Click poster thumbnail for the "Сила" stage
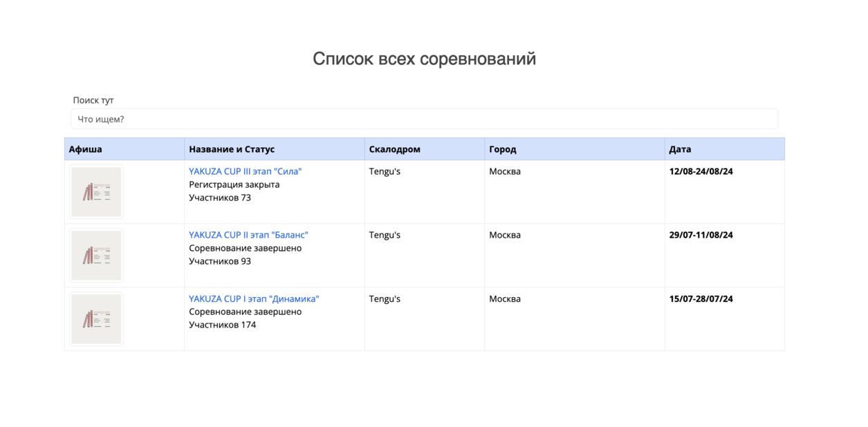The height and width of the screenshot is (427, 868). click(96, 192)
